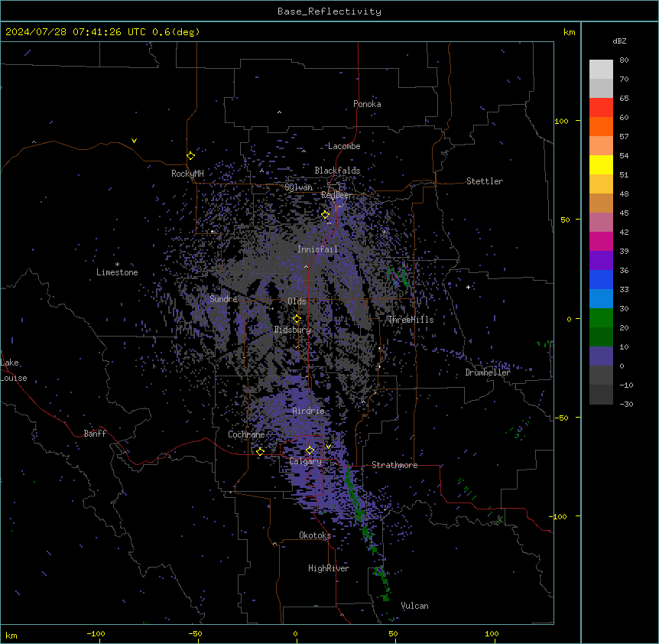Select the yellow diamond marker between Olds and Didsbury
The image size is (659, 644).
click(x=297, y=319)
